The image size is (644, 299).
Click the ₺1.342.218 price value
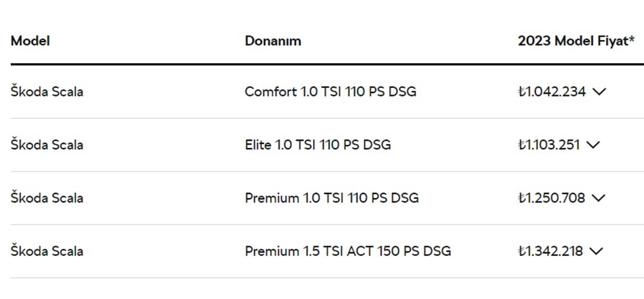(x=550, y=251)
